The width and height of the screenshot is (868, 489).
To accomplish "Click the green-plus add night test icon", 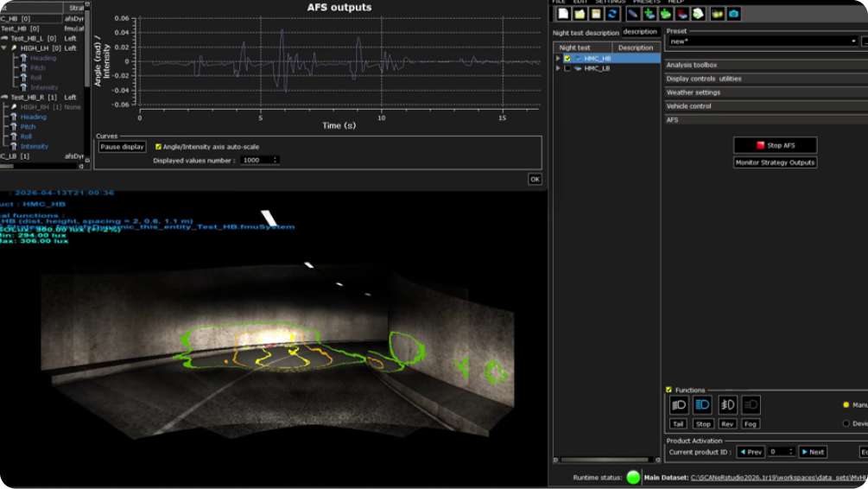I will click(649, 15).
